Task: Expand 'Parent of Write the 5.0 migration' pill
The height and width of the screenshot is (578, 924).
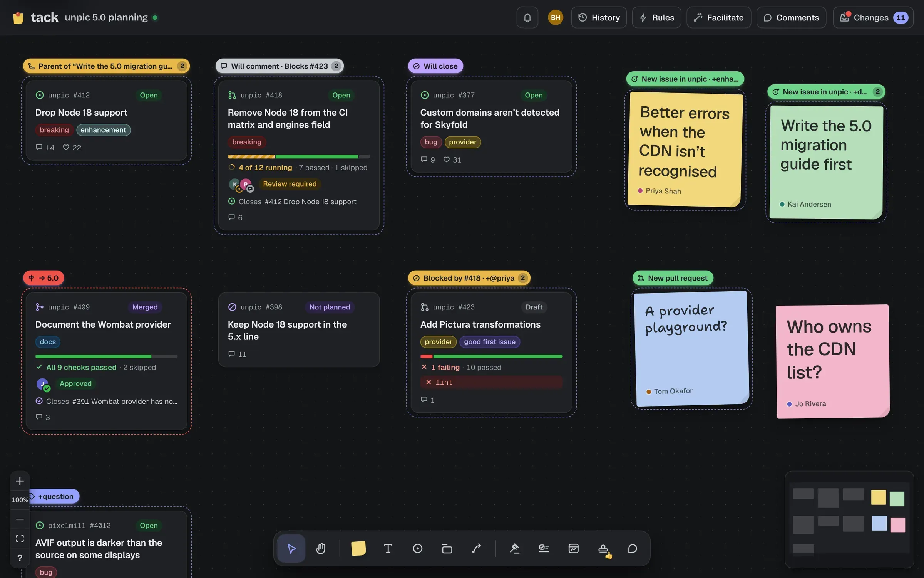Action: click(106, 66)
